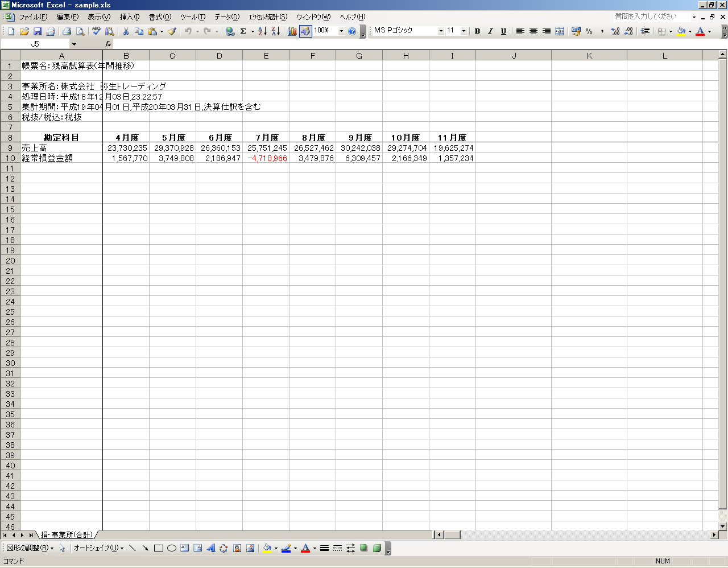Select the 損・事業所(合計) sheet tab
Image resolution: width=728 pixels, height=568 pixels.
tap(67, 535)
